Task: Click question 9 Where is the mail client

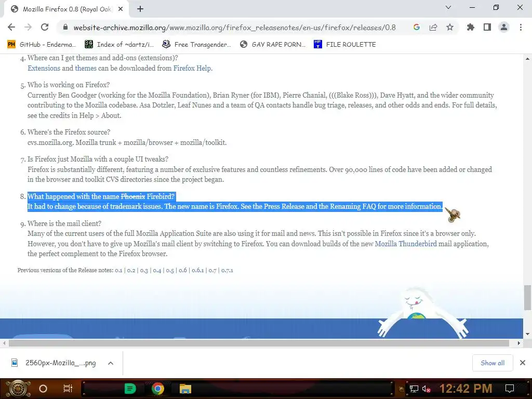Action: [64, 223]
